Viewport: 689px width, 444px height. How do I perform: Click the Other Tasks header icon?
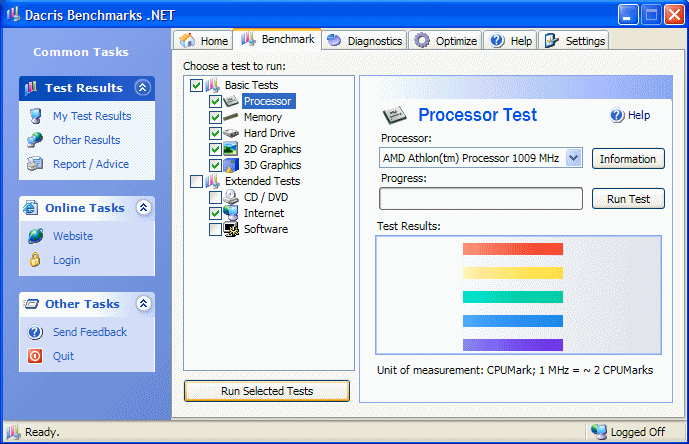31,304
